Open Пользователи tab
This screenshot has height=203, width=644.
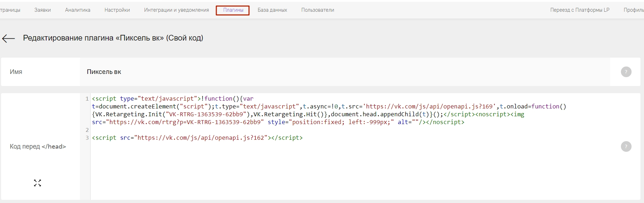318,10
